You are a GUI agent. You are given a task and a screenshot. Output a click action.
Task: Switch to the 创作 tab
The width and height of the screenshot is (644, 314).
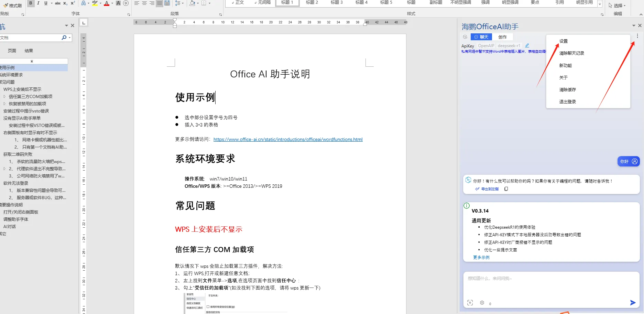pyautogui.click(x=502, y=37)
